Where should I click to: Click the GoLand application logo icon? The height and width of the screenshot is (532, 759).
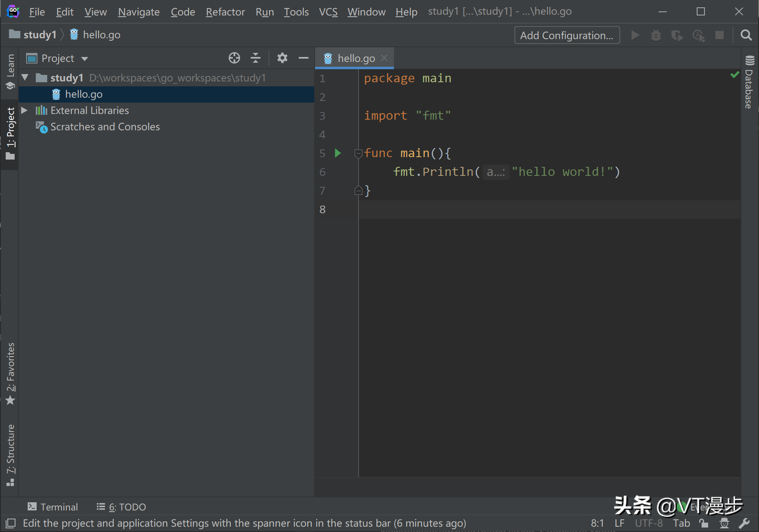click(x=13, y=11)
